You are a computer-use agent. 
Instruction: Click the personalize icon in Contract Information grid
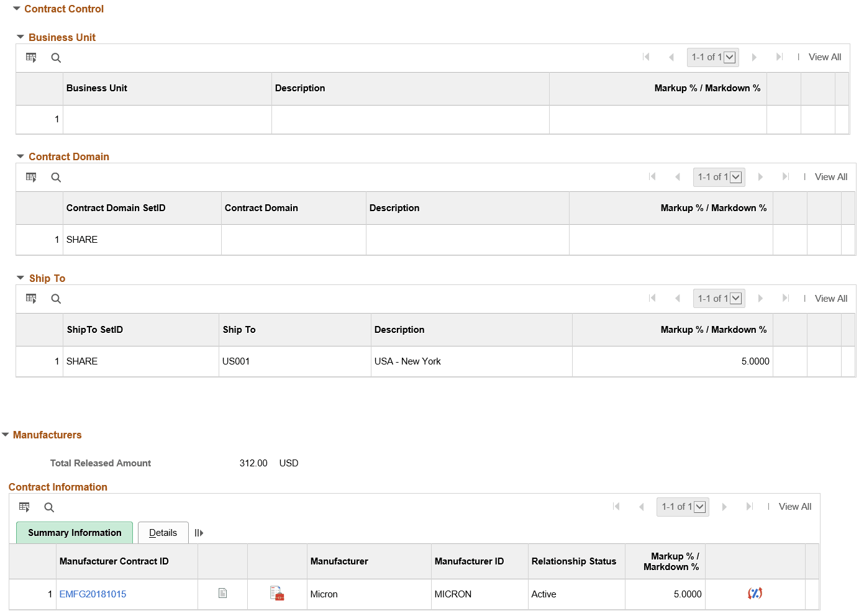[x=24, y=507]
